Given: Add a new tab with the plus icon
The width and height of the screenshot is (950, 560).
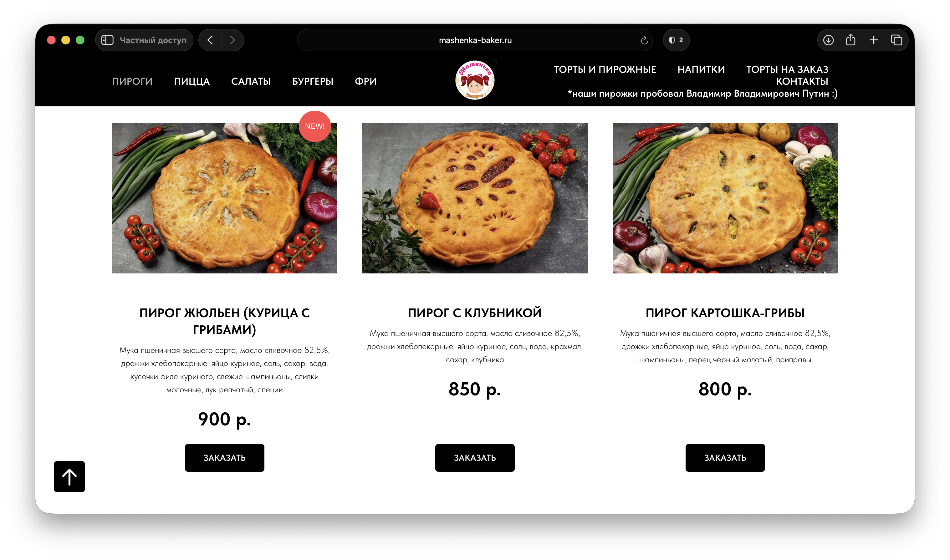Looking at the screenshot, I should [873, 40].
